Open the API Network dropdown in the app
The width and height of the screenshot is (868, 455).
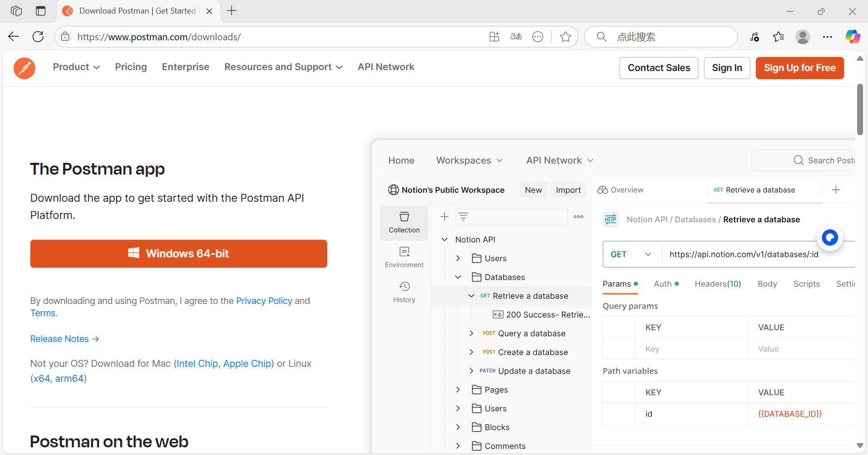[560, 161]
